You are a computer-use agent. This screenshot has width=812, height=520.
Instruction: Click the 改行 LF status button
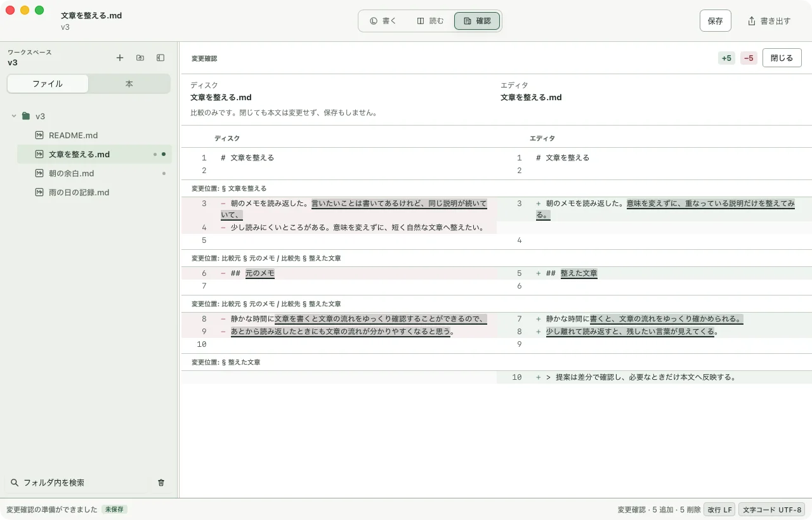click(x=719, y=510)
